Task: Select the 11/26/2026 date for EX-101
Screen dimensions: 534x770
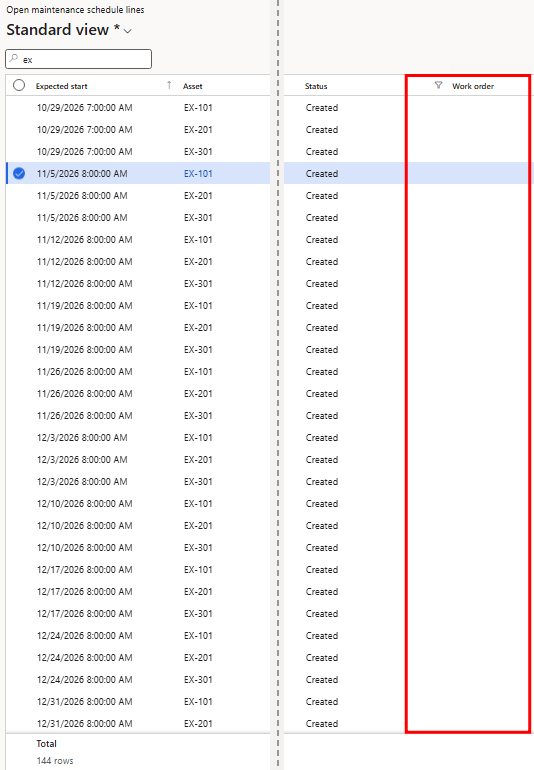Action: [84, 372]
